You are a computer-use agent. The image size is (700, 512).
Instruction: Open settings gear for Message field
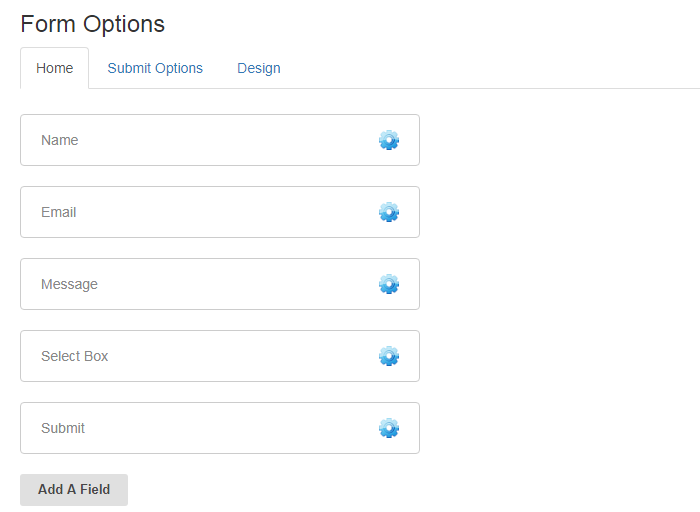click(389, 284)
